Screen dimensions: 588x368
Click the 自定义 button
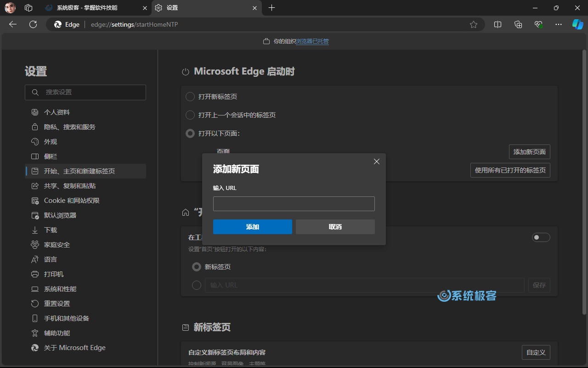pyautogui.click(x=536, y=352)
